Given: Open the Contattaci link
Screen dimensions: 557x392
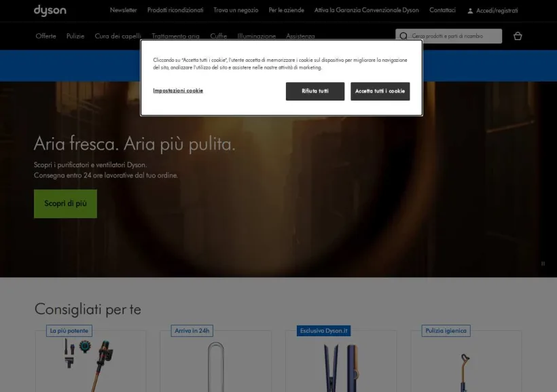Looking at the screenshot, I should coord(442,10).
